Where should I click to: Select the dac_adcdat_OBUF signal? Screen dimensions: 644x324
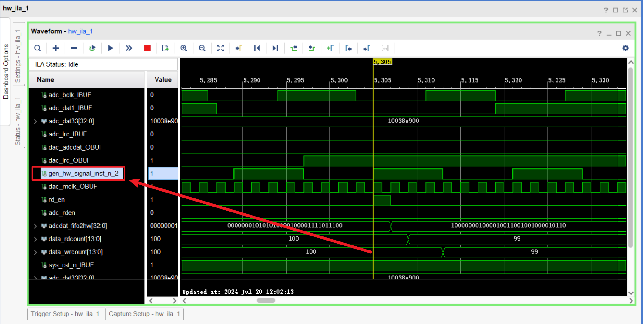click(x=76, y=147)
